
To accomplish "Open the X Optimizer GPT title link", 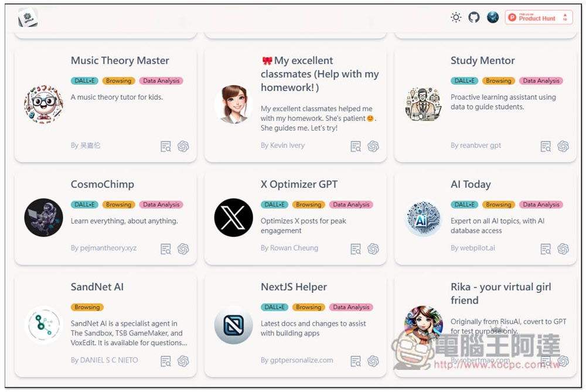I will pyautogui.click(x=299, y=184).
